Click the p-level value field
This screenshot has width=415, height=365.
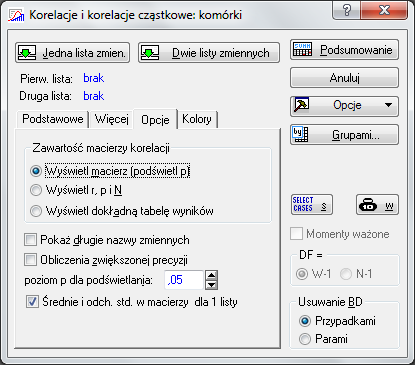tap(184, 280)
